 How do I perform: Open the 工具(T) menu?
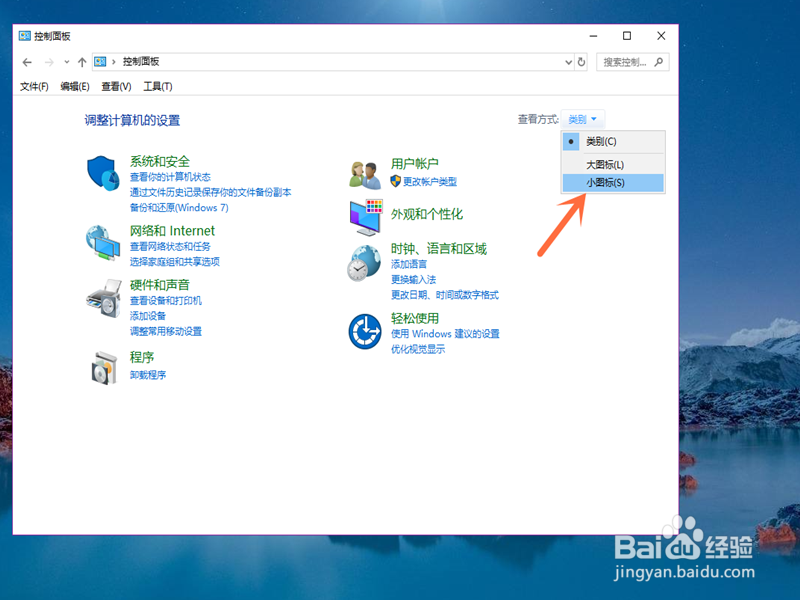click(x=158, y=87)
